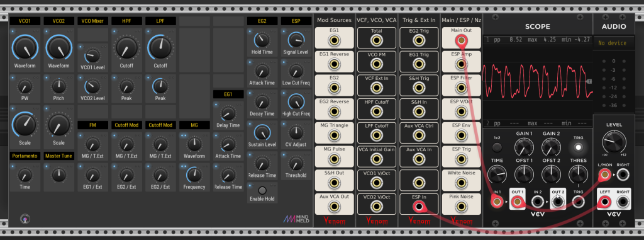Click the Audio LEVEL knob

pyautogui.click(x=614, y=142)
